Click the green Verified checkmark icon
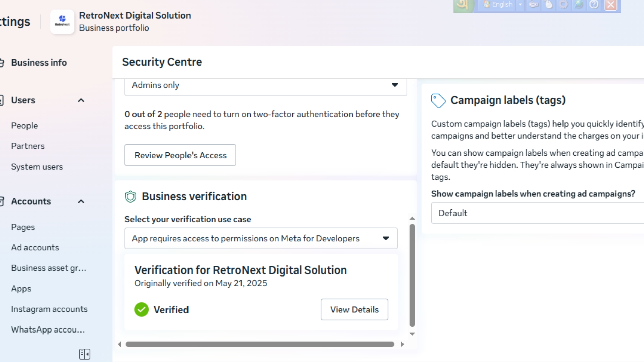This screenshot has width=644, height=362. point(141,309)
